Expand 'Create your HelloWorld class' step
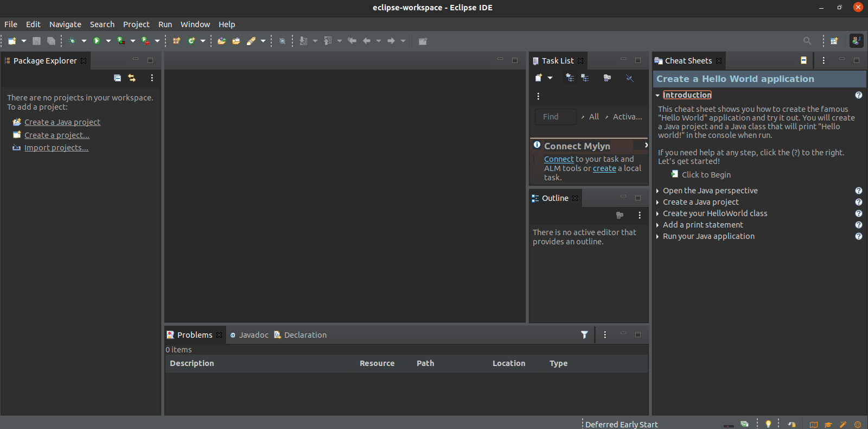This screenshot has height=429, width=868. (658, 213)
